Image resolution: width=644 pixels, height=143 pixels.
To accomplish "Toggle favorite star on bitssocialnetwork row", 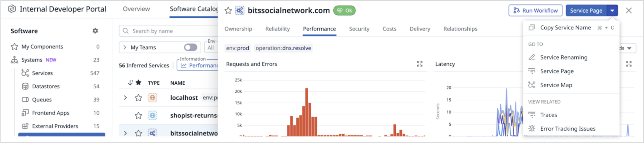I will (138, 133).
